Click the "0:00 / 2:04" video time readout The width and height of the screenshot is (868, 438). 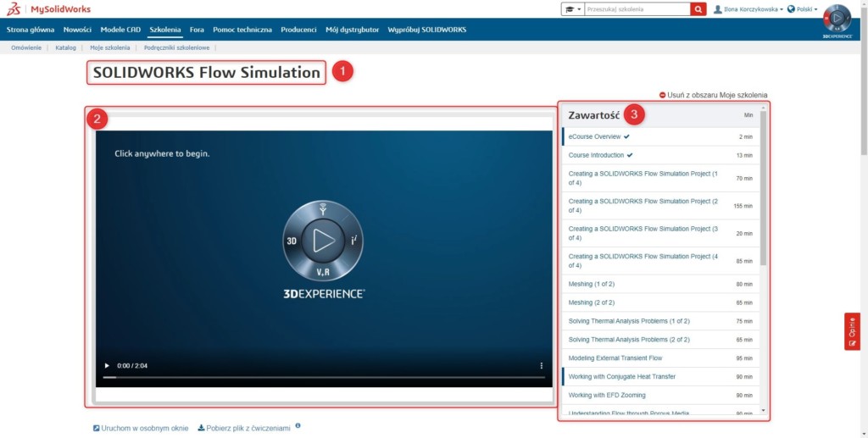pos(132,365)
